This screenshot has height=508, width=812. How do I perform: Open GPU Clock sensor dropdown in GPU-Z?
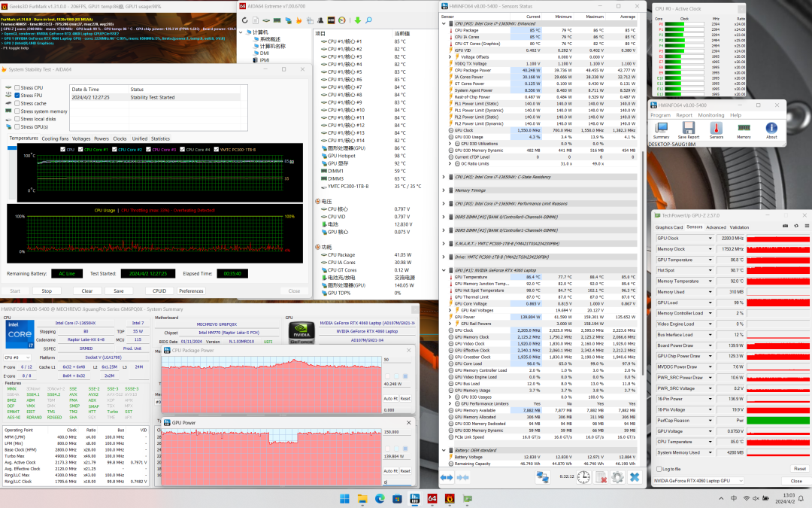point(710,239)
